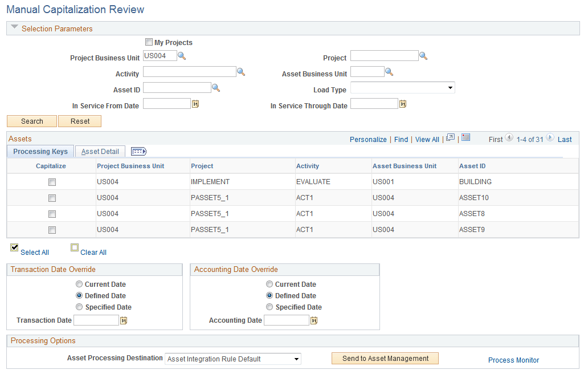
Task: Show all columns grid tab icon
Action: pyautogui.click(x=139, y=151)
